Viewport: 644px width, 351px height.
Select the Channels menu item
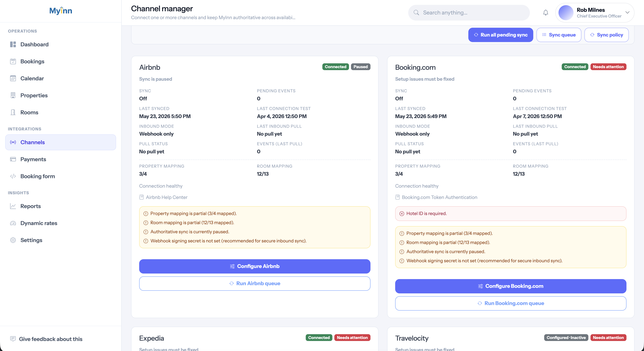point(60,142)
